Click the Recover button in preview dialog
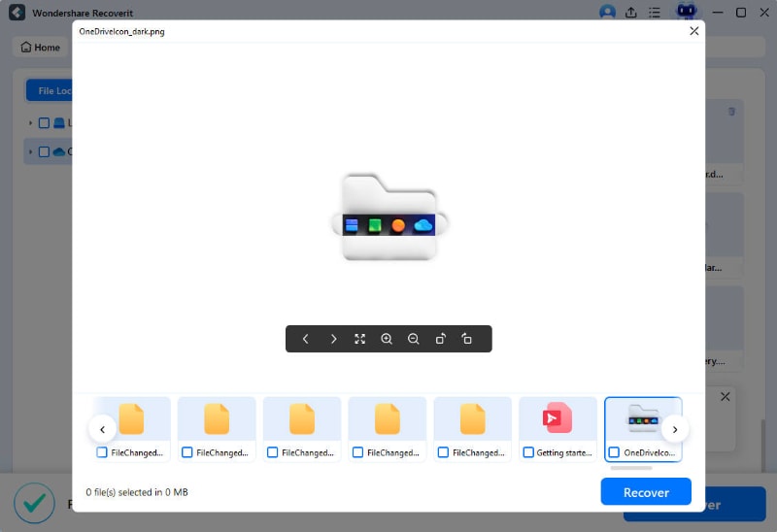 tap(646, 492)
